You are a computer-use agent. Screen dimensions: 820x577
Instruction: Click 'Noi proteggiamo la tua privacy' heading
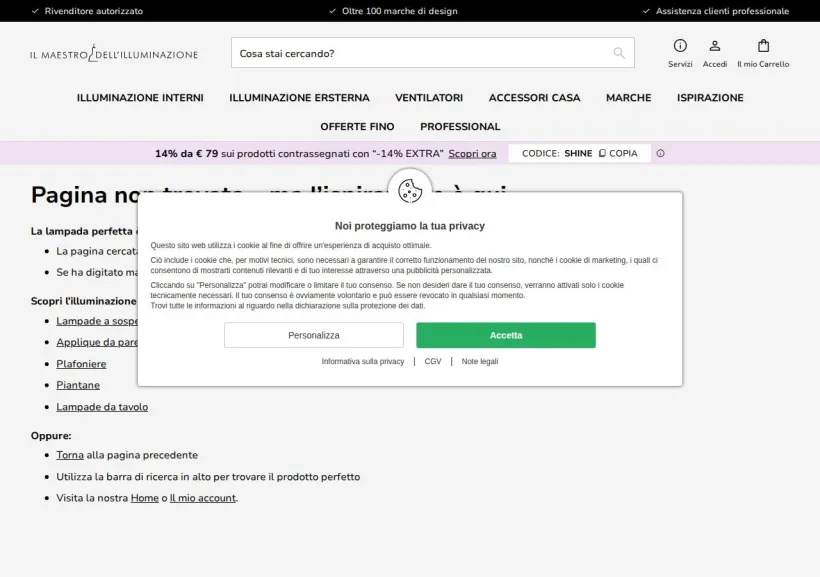(410, 226)
